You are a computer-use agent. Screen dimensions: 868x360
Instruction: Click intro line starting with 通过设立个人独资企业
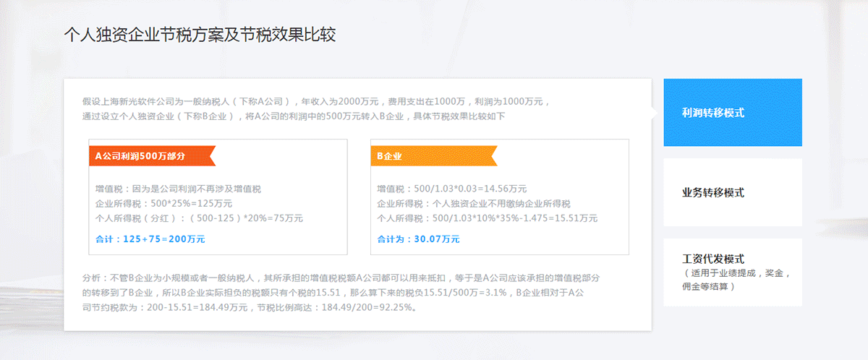[294, 116]
